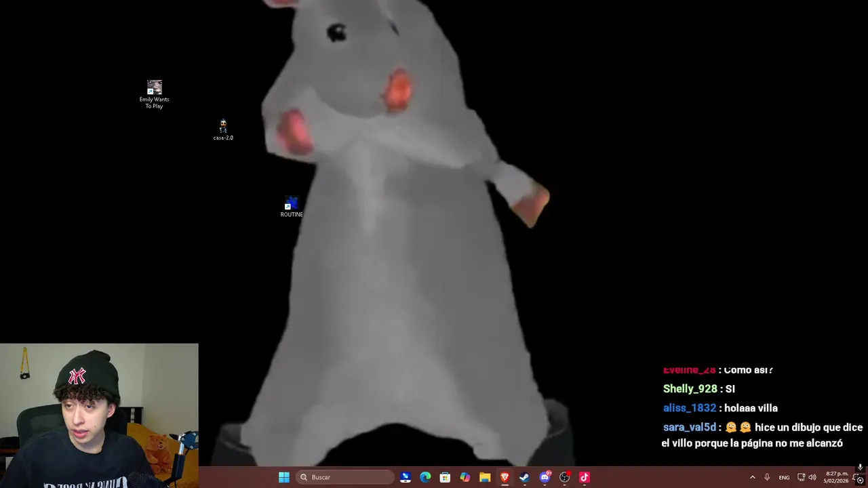
Task: Open the volume tray icon
Action: pos(812,477)
